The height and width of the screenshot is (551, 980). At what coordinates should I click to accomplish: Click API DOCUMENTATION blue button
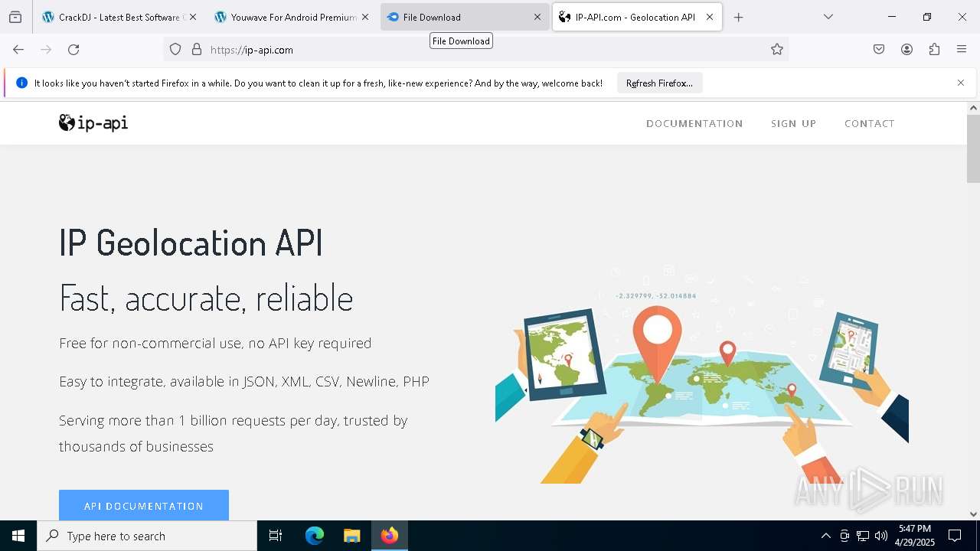click(144, 505)
